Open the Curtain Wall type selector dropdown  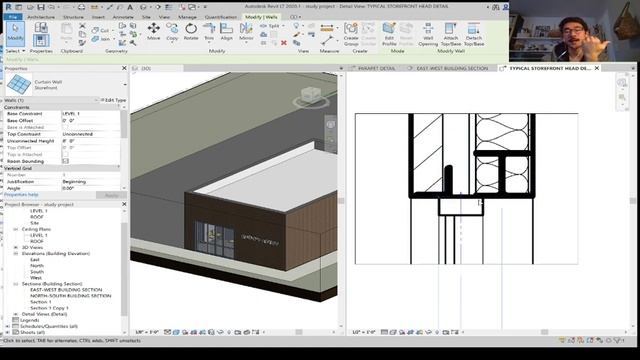point(125,84)
